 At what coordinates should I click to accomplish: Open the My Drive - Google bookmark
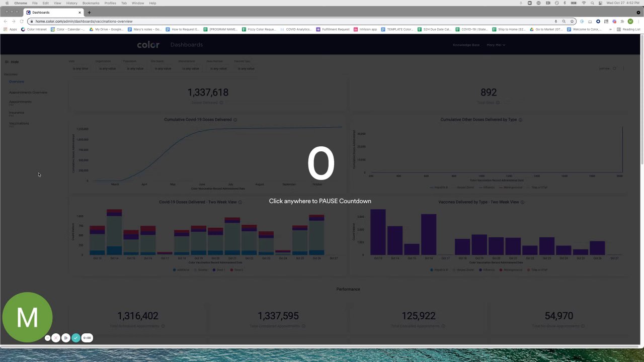tap(106, 29)
